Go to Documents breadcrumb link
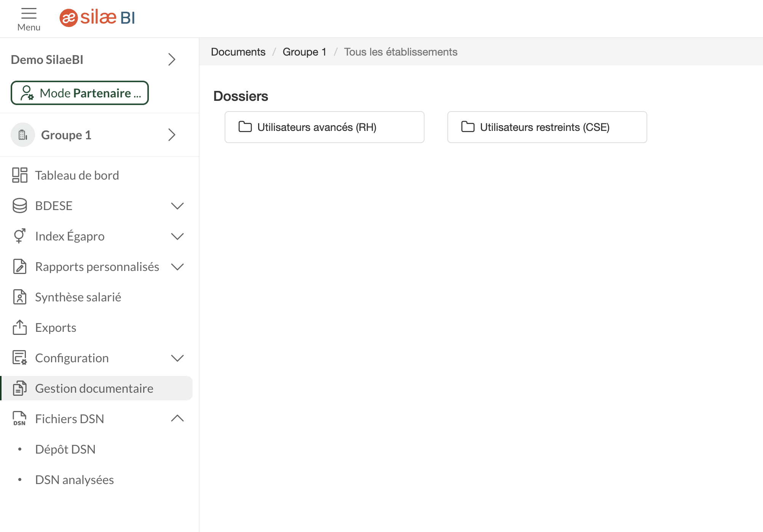 pos(238,52)
